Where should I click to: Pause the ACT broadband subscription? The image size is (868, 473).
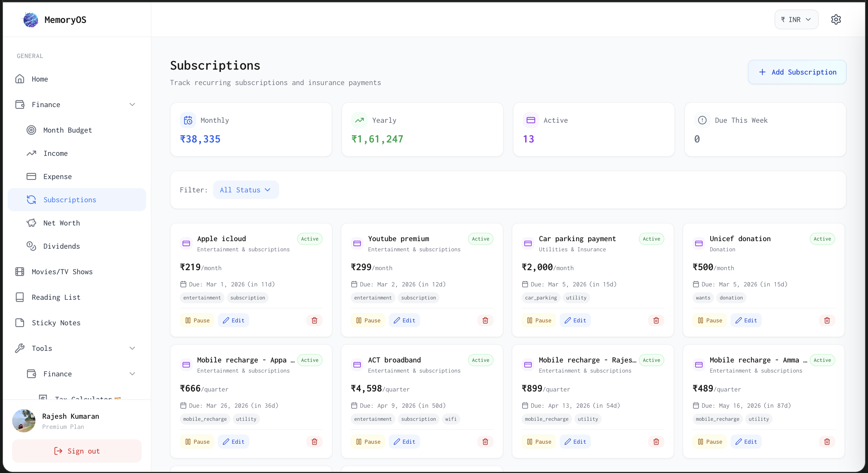pyautogui.click(x=368, y=442)
